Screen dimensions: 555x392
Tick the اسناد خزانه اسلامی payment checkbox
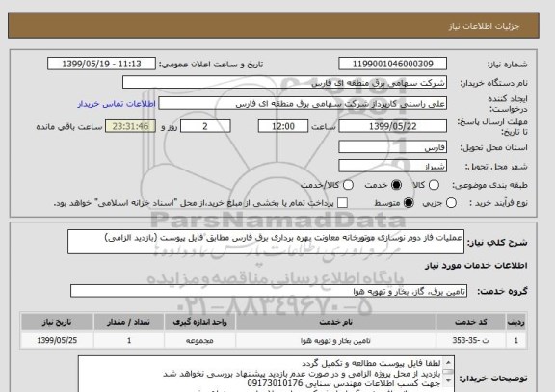pos(342,203)
